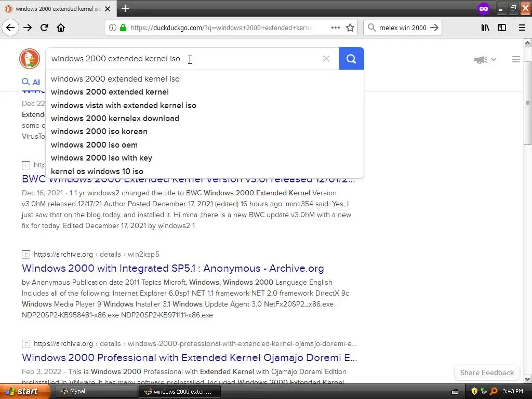
Task: Open the DuckDuckGo megaphone dropdown
Action: click(485, 60)
